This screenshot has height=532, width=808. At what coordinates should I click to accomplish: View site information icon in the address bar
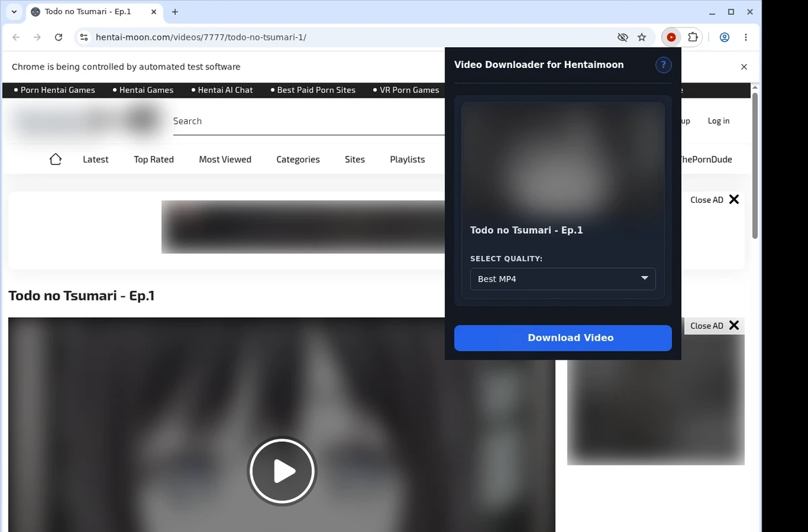point(83,37)
